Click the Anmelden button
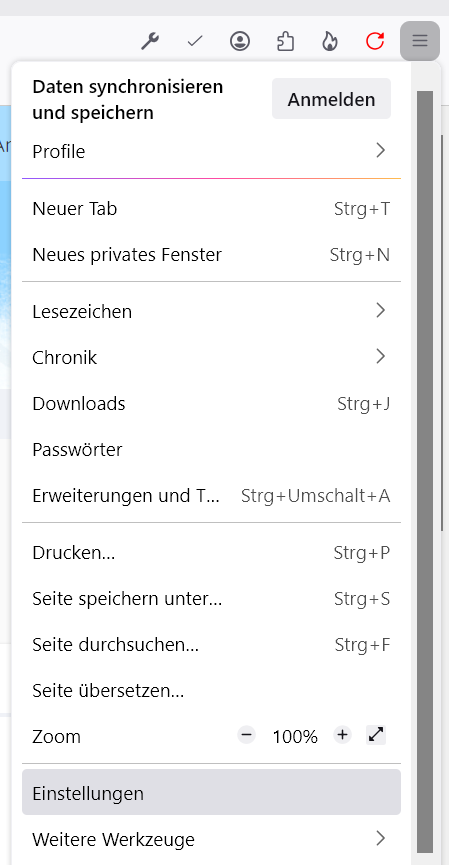The image size is (449, 865). point(332,99)
